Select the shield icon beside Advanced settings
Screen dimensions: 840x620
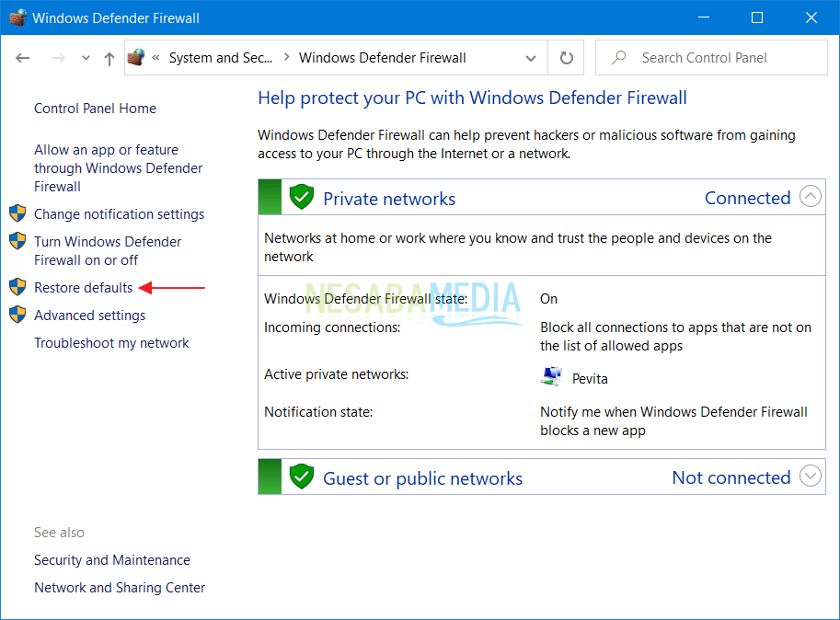coord(18,315)
